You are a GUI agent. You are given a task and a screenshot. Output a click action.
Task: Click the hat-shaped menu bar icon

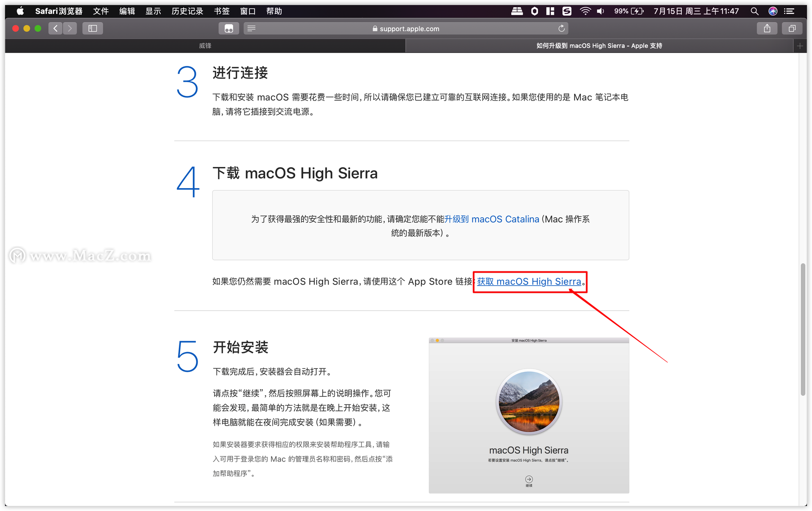(517, 11)
